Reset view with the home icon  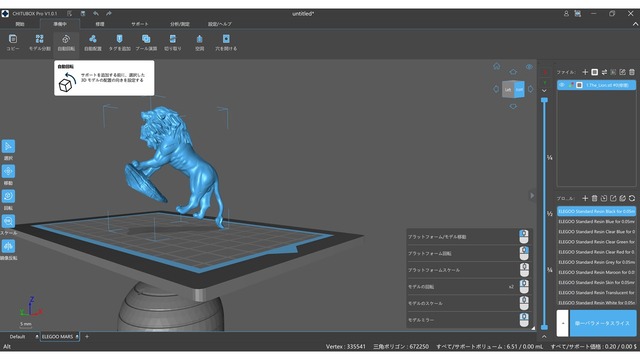tap(496, 66)
